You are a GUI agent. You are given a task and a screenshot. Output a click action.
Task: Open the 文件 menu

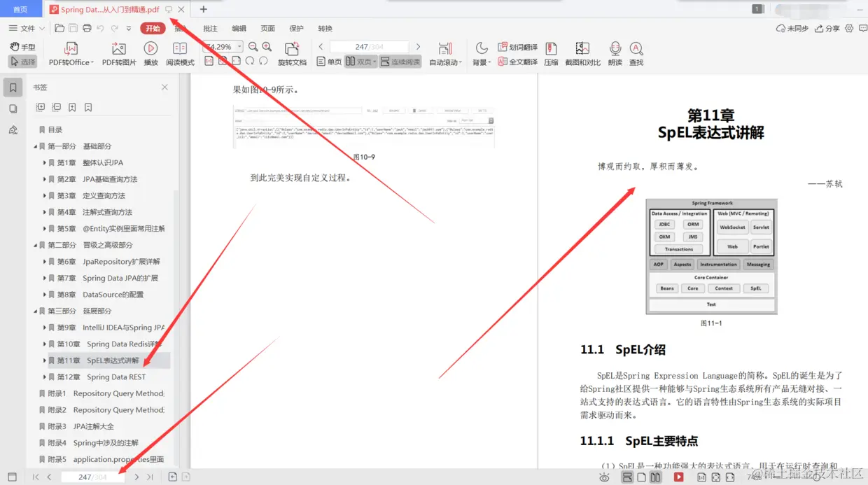click(x=26, y=29)
